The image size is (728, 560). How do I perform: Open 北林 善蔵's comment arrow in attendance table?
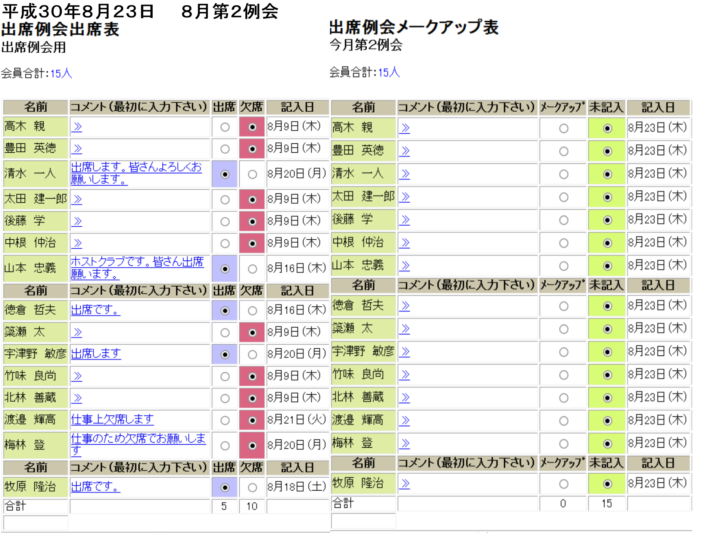77,398
